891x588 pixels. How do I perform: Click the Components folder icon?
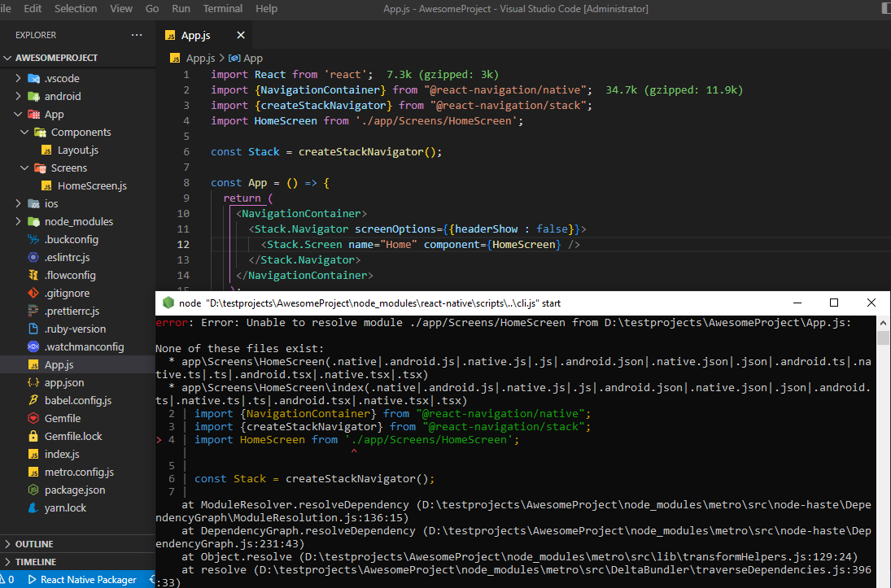[40, 133]
